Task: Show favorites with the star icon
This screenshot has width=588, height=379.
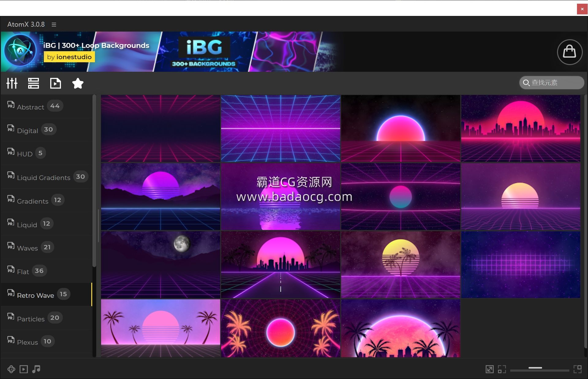Action: point(78,83)
